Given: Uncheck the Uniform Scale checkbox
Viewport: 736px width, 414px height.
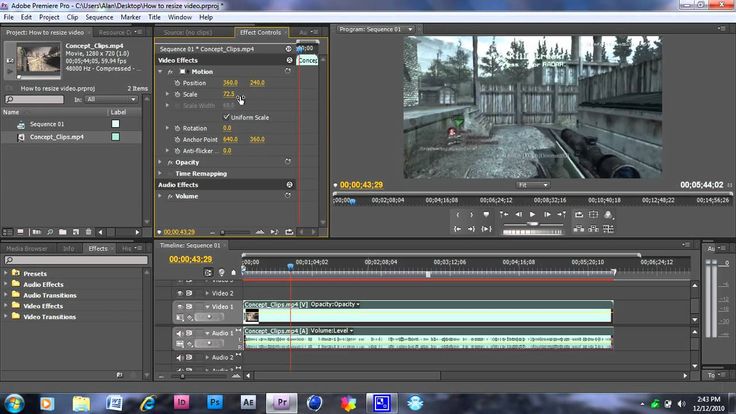Looking at the screenshot, I should pos(226,117).
